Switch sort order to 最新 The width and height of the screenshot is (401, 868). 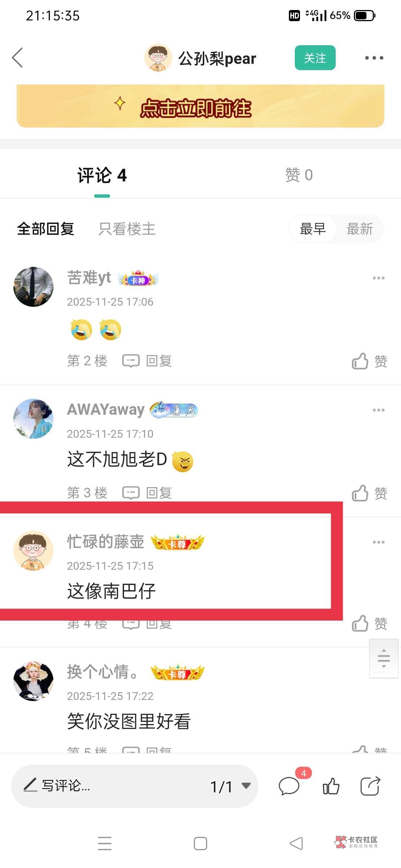tap(359, 229)
